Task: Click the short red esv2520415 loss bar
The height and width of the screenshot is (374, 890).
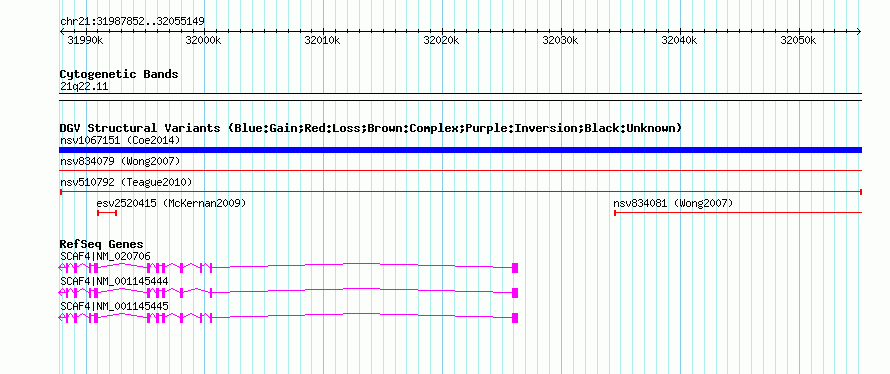Action: pos(107,213)
